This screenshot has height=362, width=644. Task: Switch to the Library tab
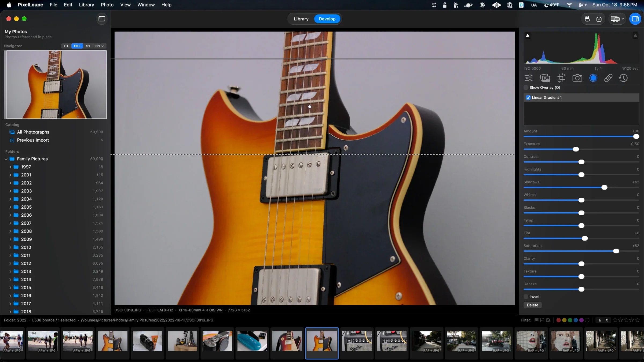coord(301,19)
